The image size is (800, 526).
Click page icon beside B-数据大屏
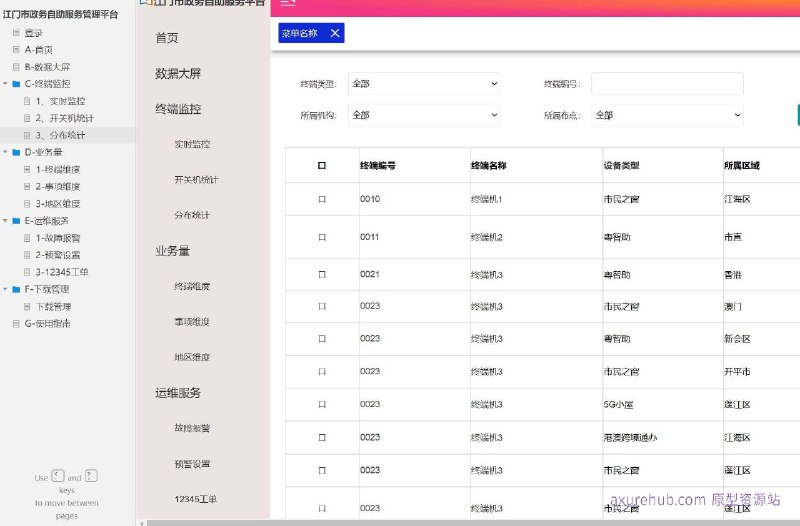tap(16, 67)
